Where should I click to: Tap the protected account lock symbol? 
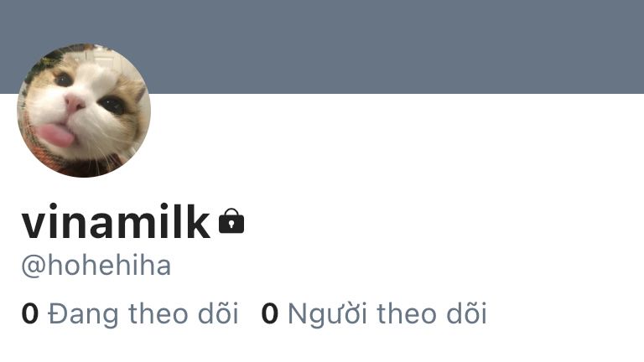pos(231,221)
